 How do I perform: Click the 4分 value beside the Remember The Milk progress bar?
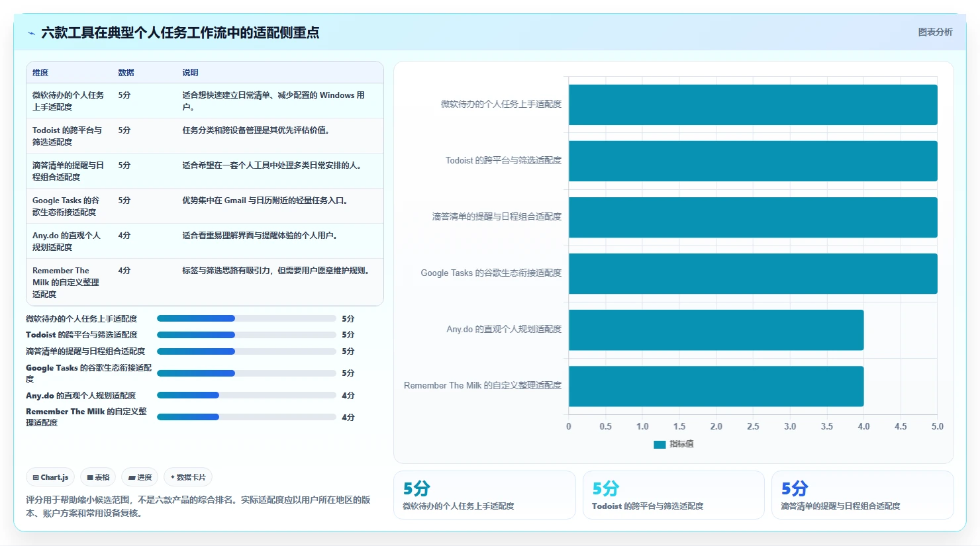348,417
